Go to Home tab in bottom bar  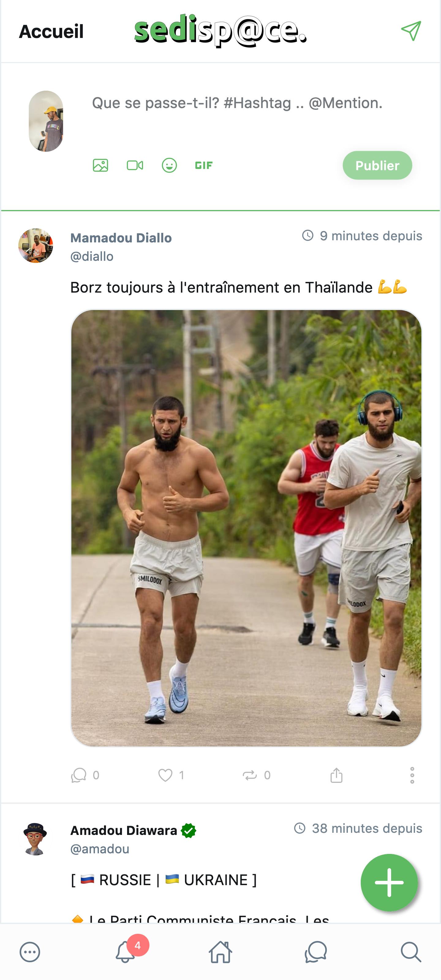[x=221, y=952]
